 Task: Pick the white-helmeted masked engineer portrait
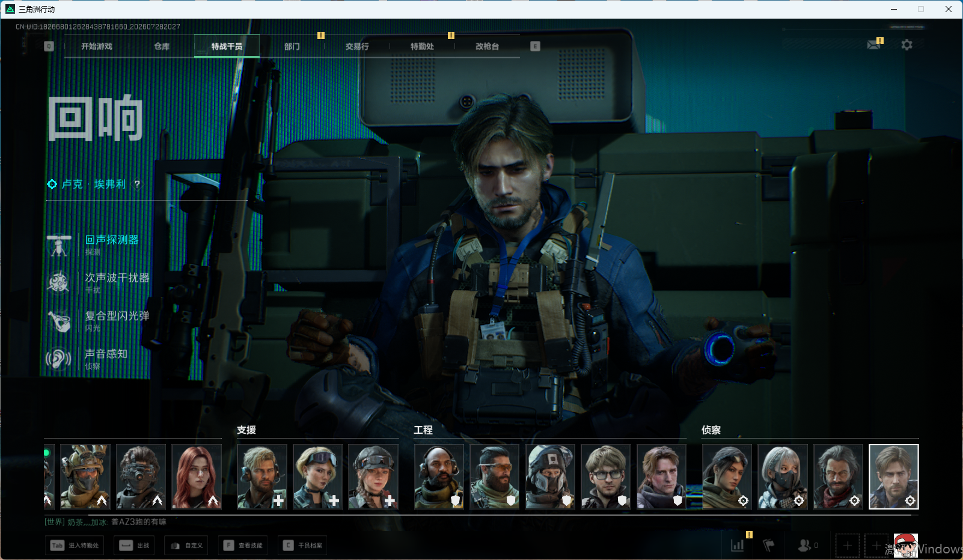[550, 477]
